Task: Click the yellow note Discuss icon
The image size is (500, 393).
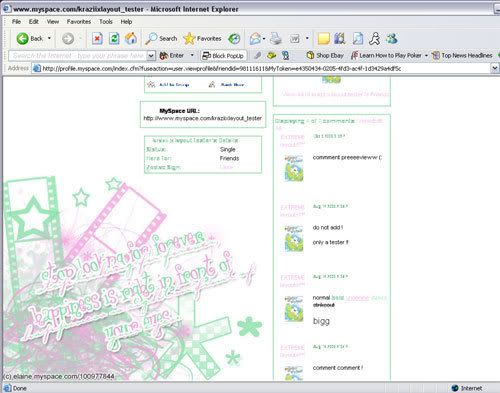Action: coord(324,39)
